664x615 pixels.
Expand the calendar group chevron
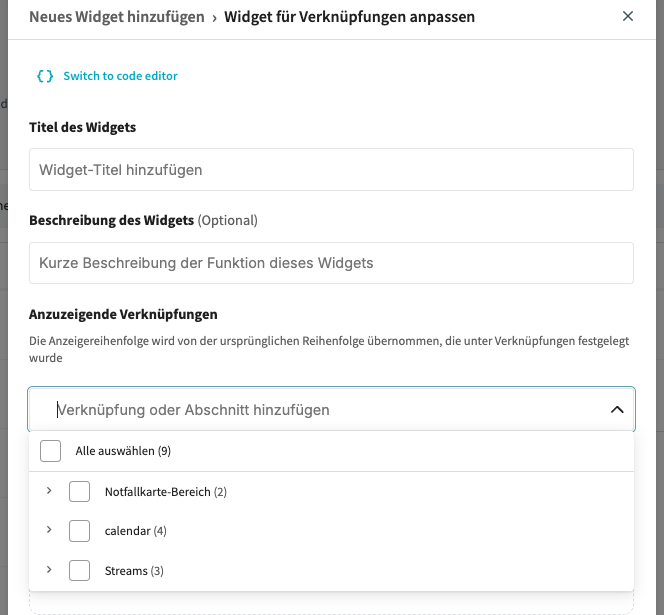pyautogui.click(x=49, y=530)
